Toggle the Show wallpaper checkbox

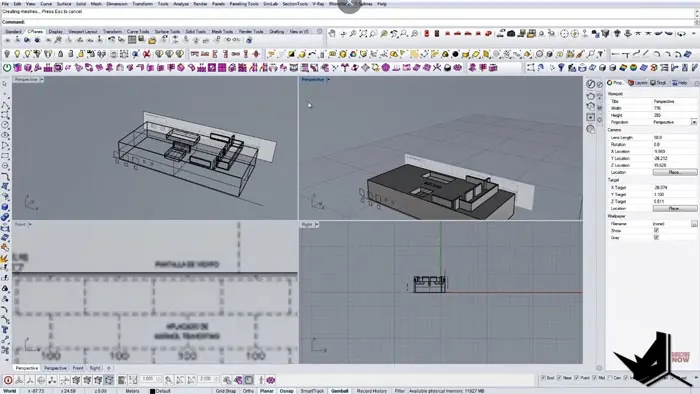[x=656, y=231]
